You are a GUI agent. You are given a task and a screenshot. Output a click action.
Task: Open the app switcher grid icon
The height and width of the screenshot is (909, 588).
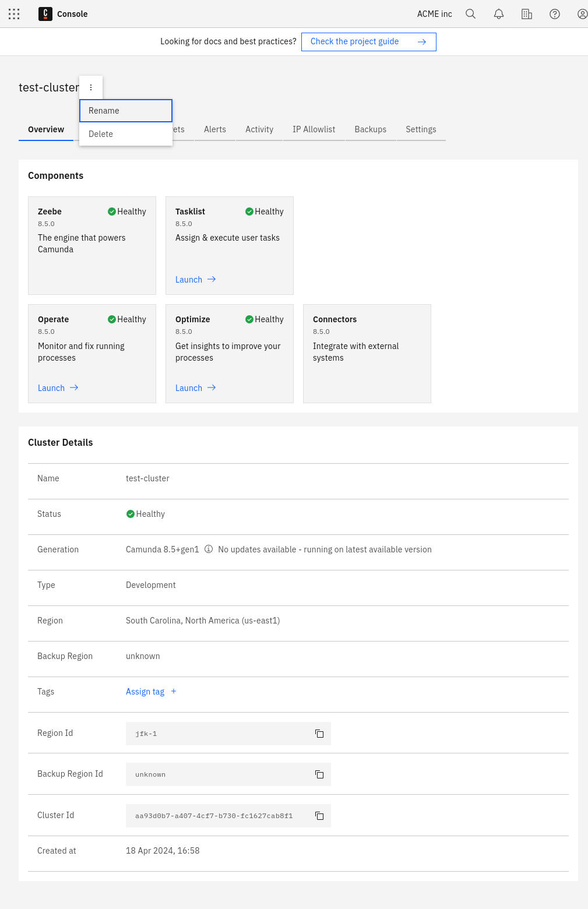[x=14, y=14]
